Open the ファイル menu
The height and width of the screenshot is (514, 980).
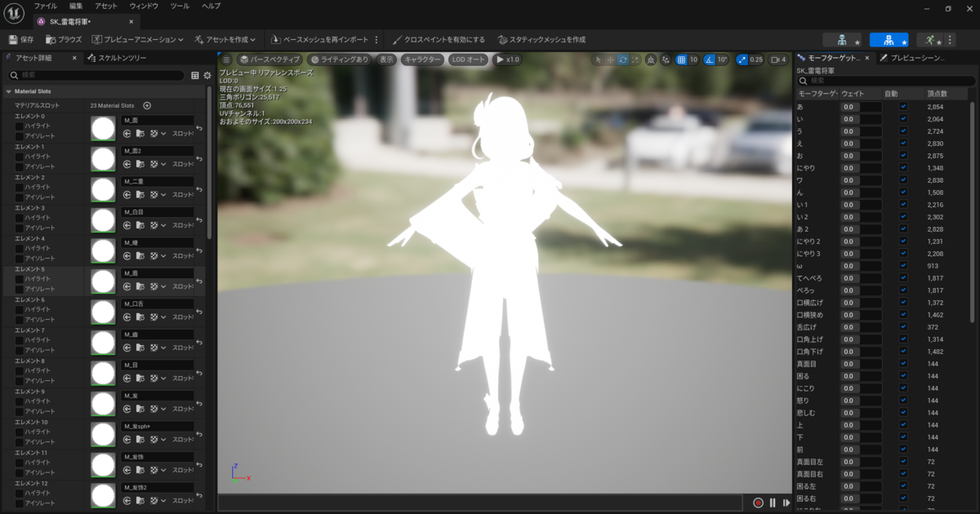(45, 6)
